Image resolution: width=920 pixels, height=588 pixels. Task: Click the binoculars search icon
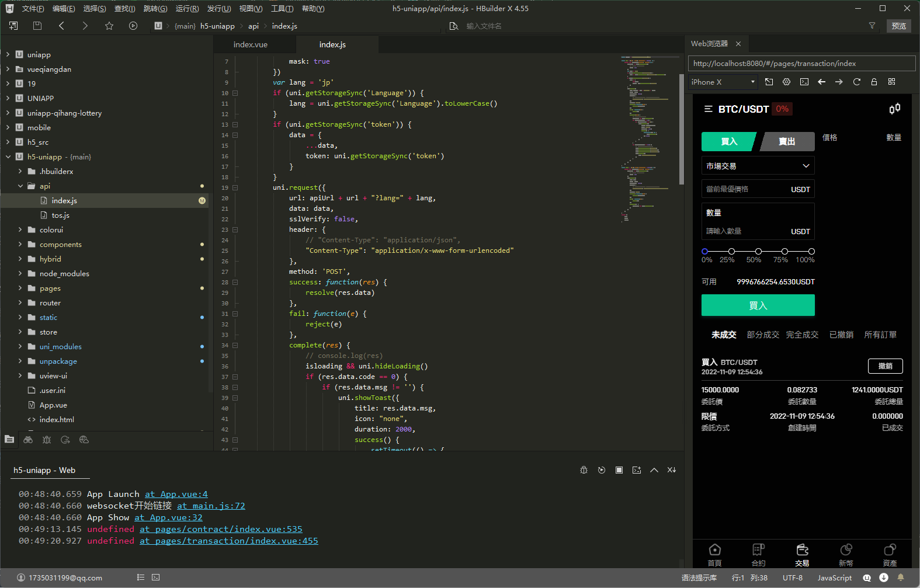coord(28,440)
